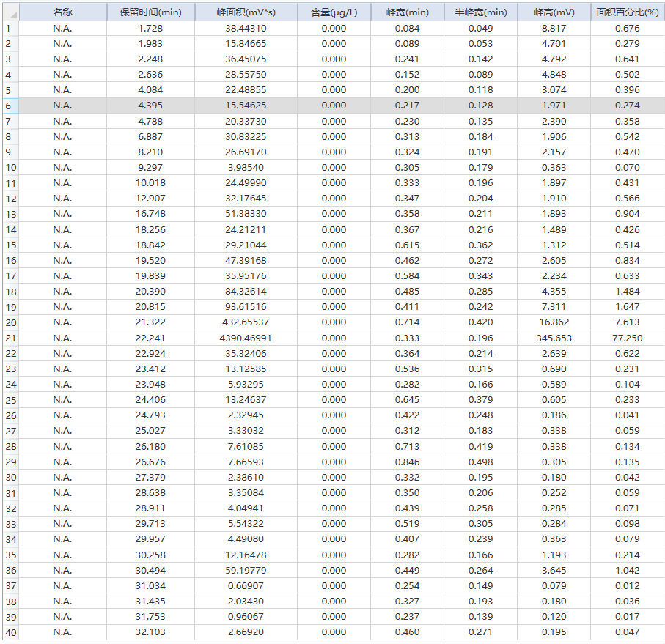Click the 名称 column header
The width and height of the screenshot is (665, 644).
click(x=62, y=12)
